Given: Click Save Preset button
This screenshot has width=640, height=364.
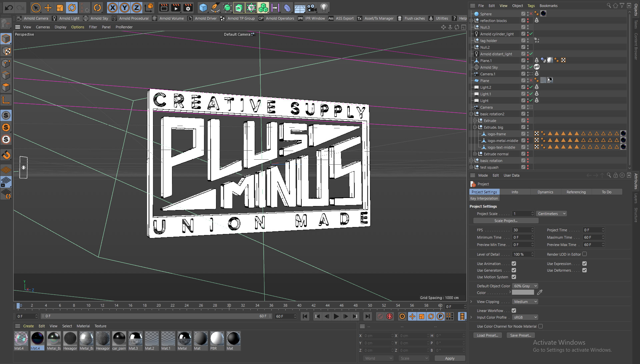Looking at the screenshot, I should (520, 335).
